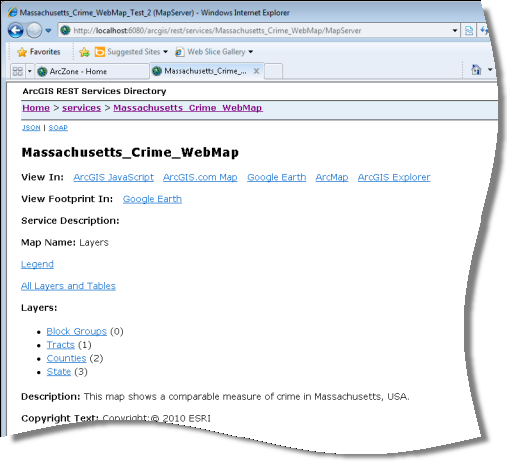The width and height of the screenshot is (507, 462).
Task: Open All Layers and Tables link
Action: point(68,286)
